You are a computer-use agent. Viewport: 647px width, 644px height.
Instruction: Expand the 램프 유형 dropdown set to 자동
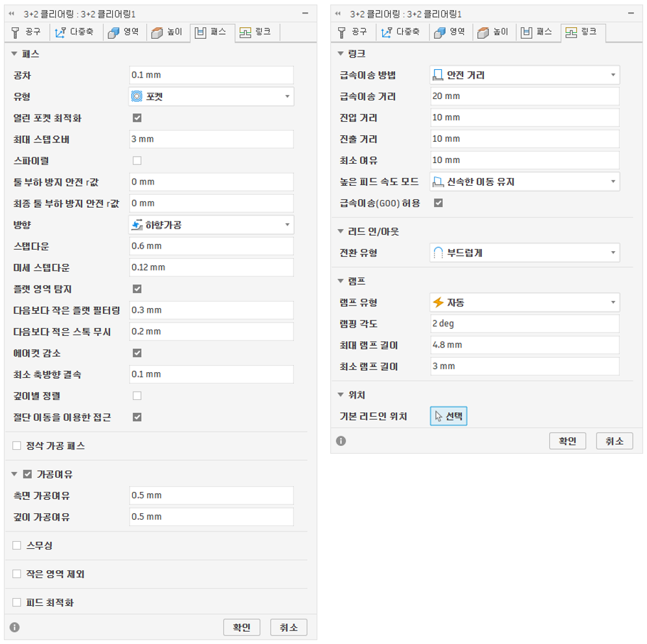coord(524,302)
